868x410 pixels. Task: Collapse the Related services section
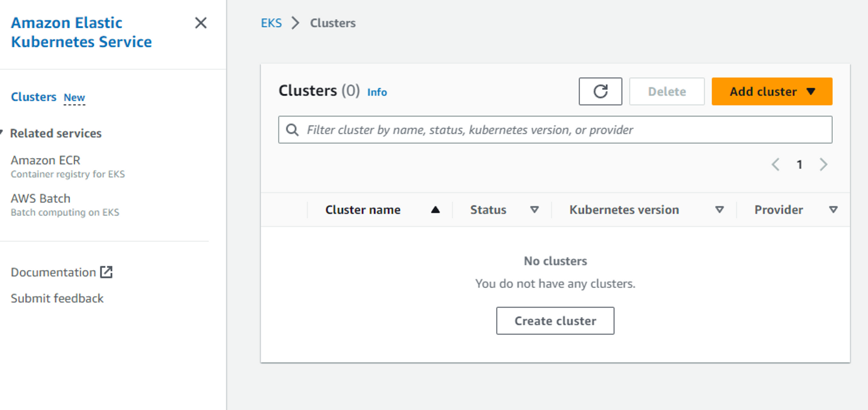[2, 133]
